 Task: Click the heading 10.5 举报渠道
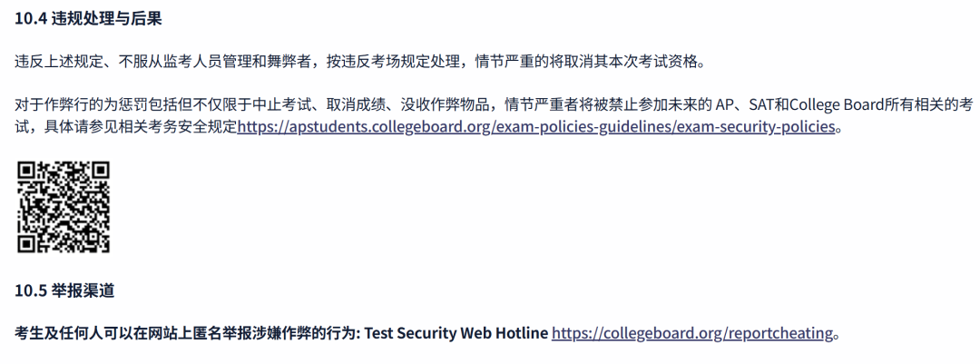tap(64, 290)
